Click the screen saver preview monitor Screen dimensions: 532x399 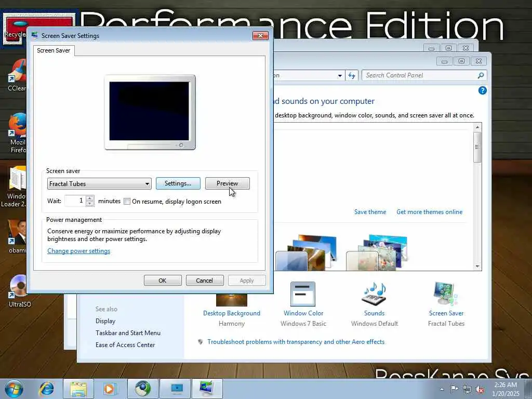pyautogui.click(x=150, y=112)
